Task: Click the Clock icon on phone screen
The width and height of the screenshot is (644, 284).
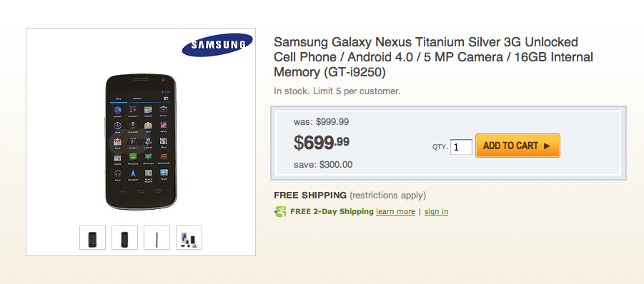Action: (117, 126)
